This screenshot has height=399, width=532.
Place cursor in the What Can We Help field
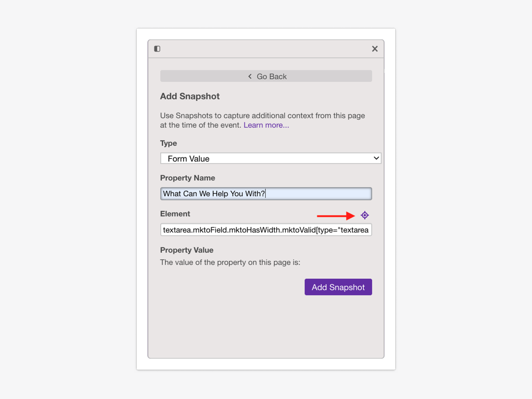point(266,193)
